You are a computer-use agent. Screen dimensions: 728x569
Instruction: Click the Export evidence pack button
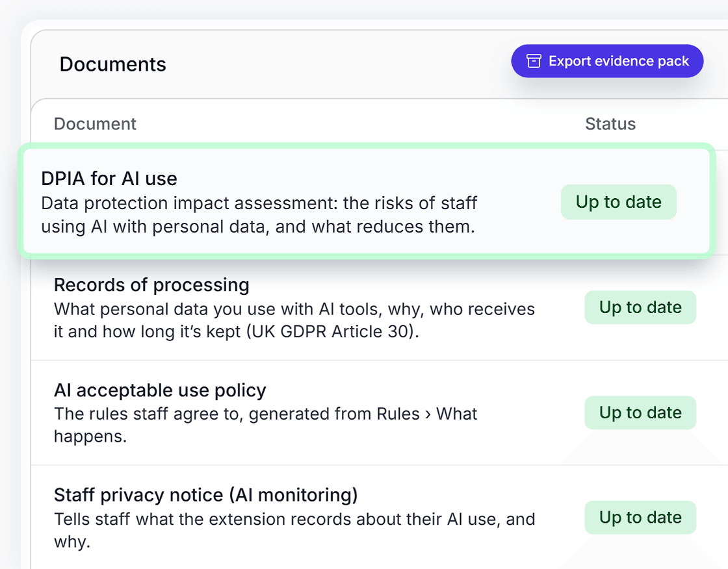607,61
